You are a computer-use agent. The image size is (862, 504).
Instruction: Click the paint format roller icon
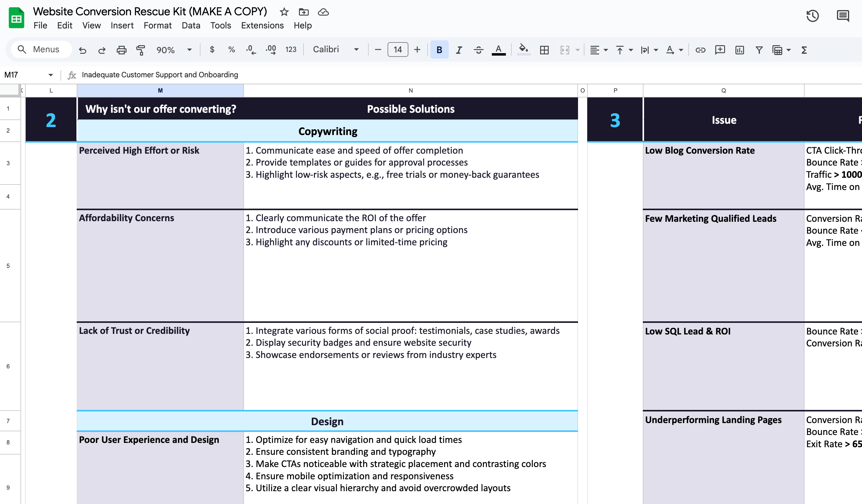141,50
